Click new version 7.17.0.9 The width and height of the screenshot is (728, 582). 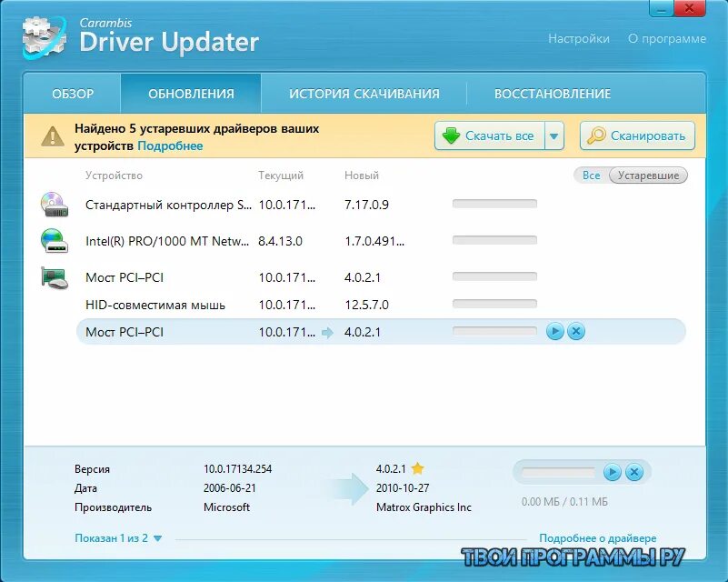pyautogui.click(x=366, y=205)
